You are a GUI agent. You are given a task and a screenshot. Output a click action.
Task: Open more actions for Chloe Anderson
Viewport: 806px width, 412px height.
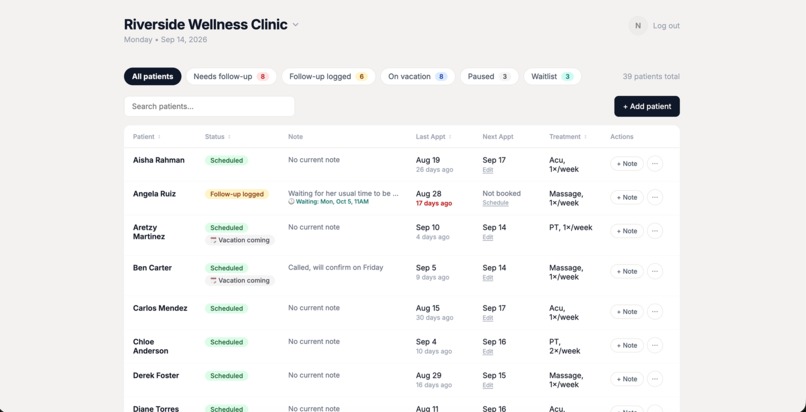click(654, 345)
